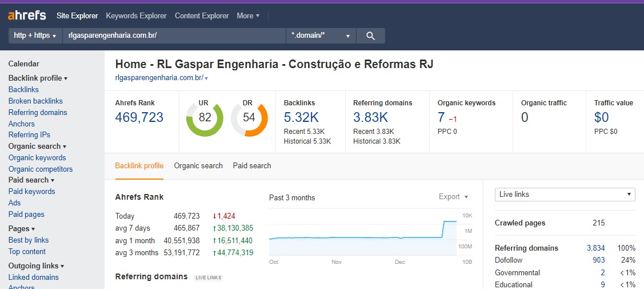
Task: Open Keywords Explorer from top navigation
Action: pyautogui.click(x=136, y=15)
